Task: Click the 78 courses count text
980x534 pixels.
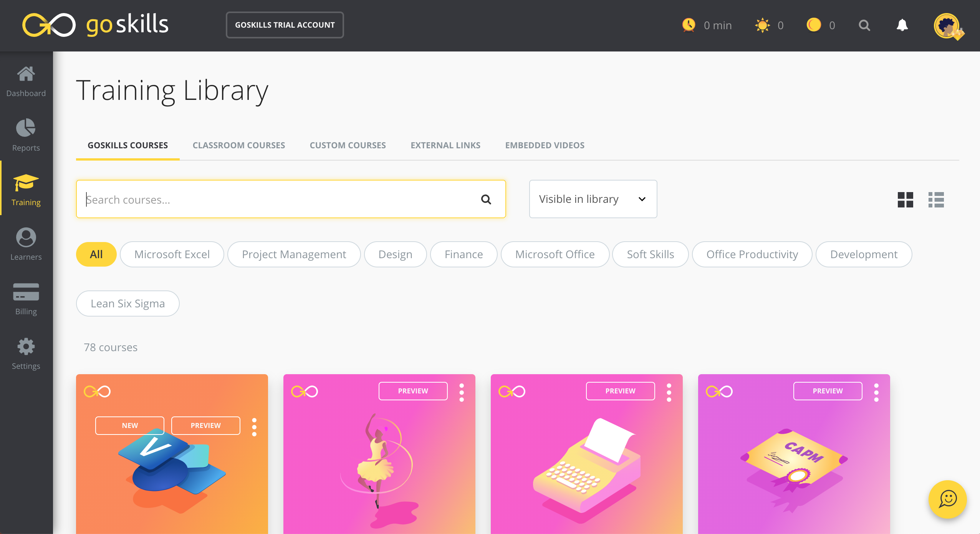Action: pos(111,347)
